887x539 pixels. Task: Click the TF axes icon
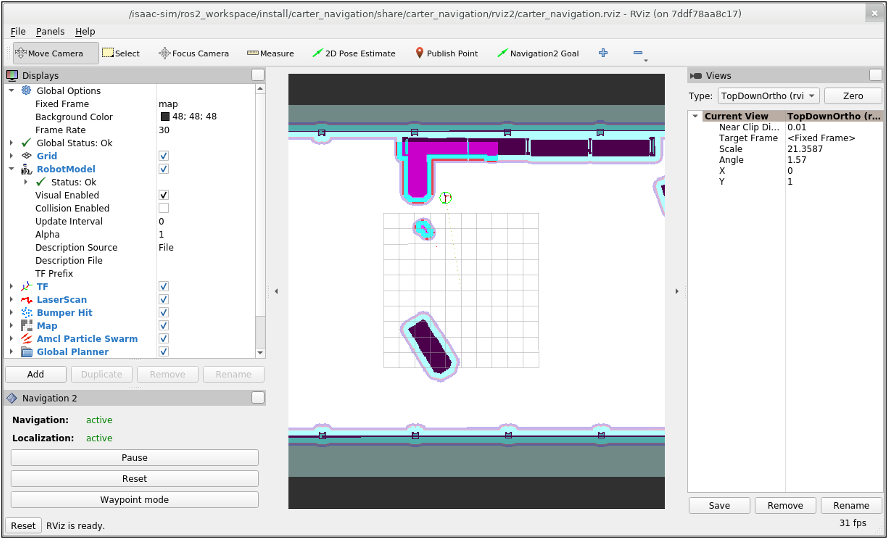coord(26,286)
